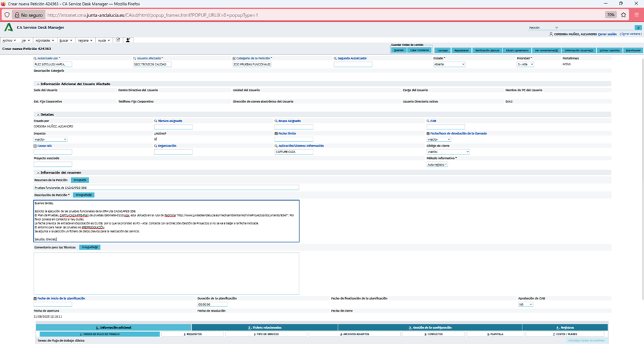Click the Cerrar sesión link

pos(607,34)
